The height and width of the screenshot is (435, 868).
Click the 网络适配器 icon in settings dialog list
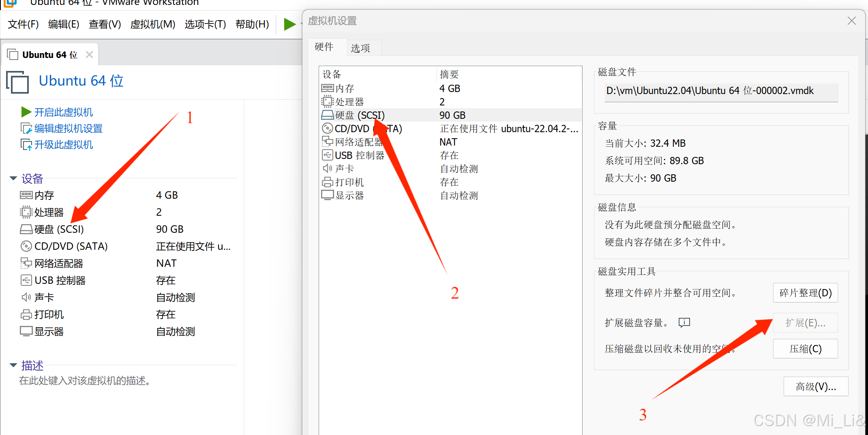click(327, 141)
